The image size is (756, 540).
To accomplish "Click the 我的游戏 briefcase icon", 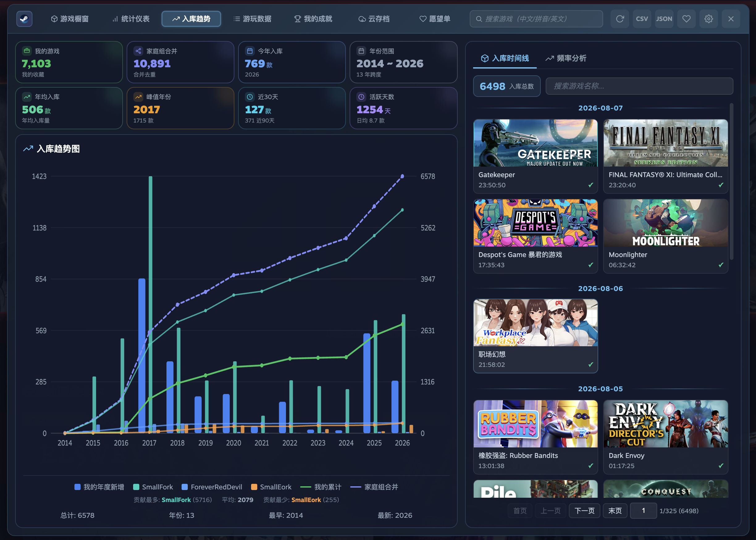I will [x=27, y=51].
